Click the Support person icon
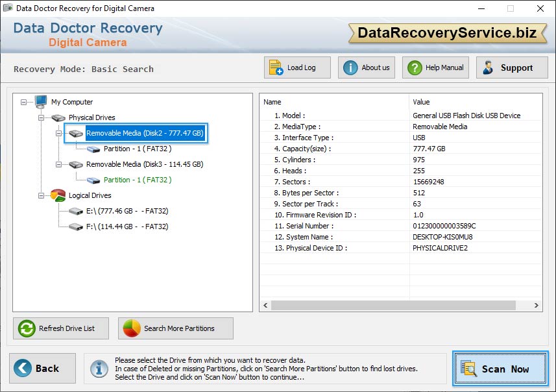556x392 pixels. coord(488,67)
